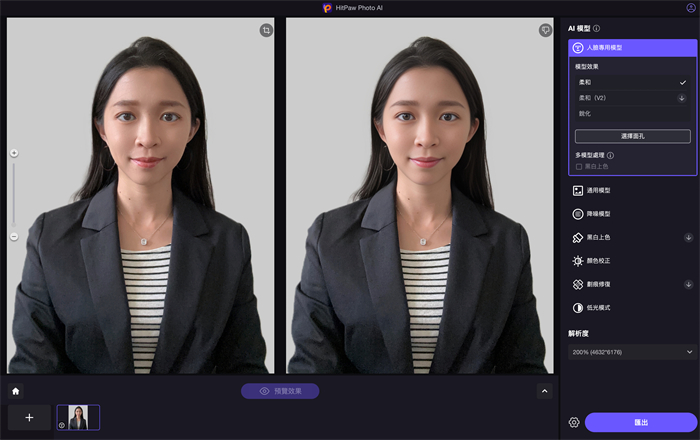
Task: Choose the 低光模式 low-light model
Action: [x=601, y=307]
